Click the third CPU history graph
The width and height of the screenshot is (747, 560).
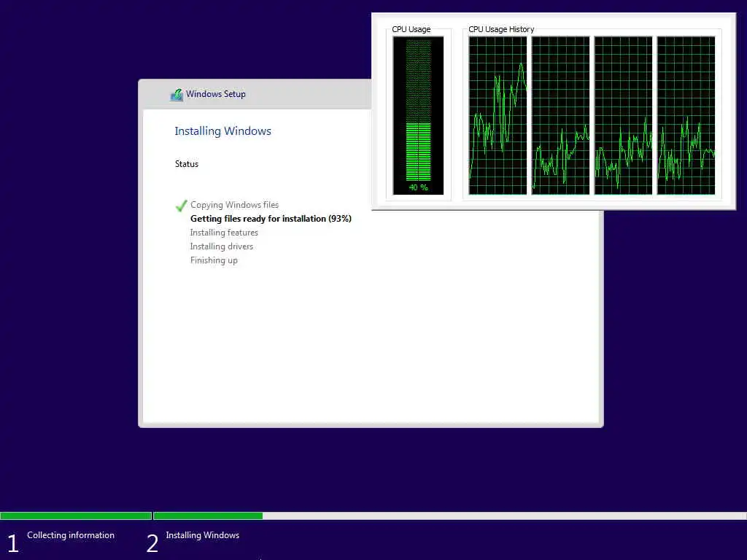coord(623,116)
